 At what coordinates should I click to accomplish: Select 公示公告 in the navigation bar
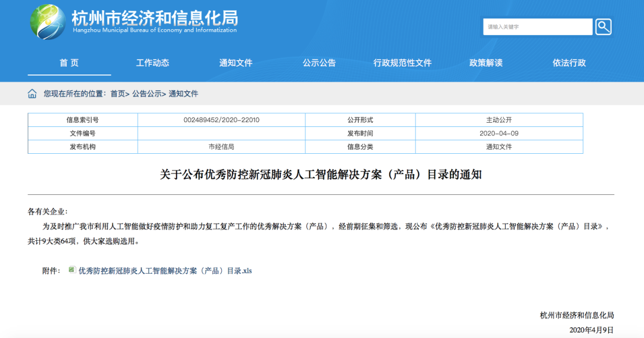pyautogui.click(x=319, y=63)
